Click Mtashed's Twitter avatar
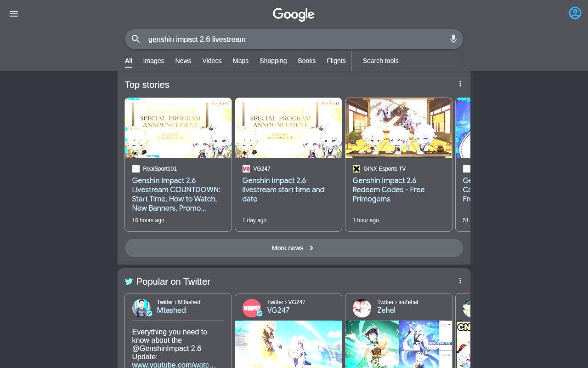 click(x=141, y=308)
